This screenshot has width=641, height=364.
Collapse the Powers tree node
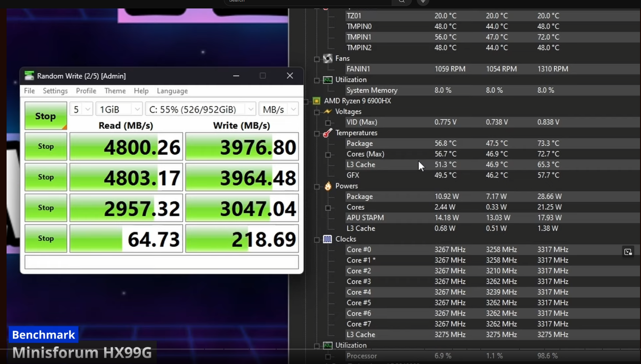pos(317,186)
